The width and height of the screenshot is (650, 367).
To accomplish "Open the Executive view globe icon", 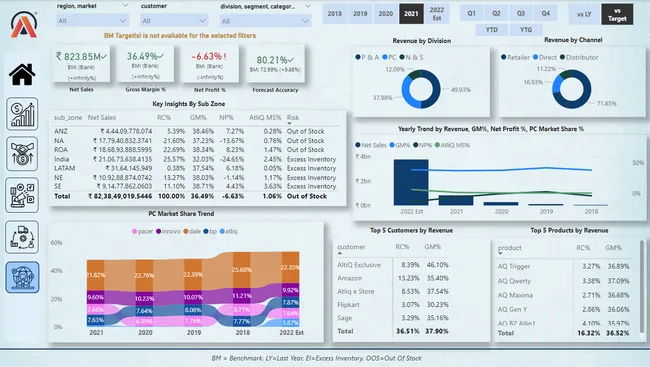I will [x=22, y=277].
